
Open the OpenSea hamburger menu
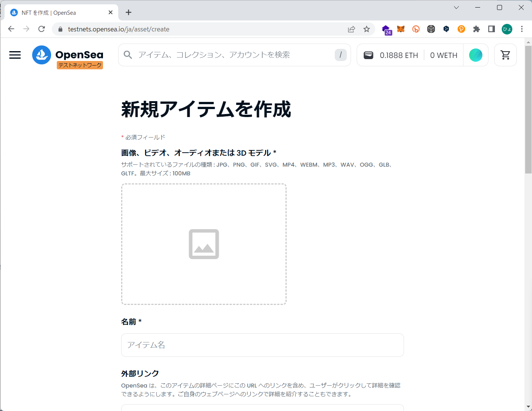(x=15, y=55)
